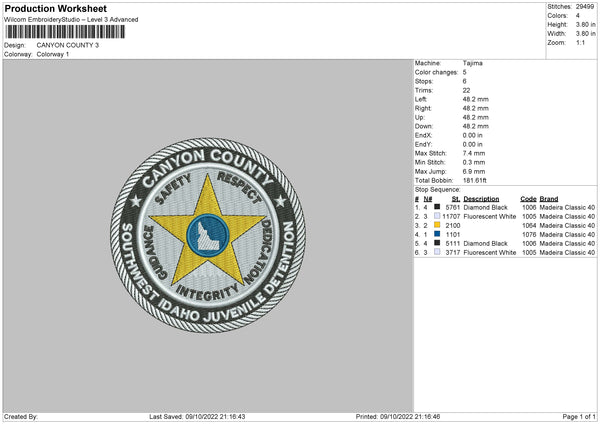Click the Max Jump value 6.9 mm
This screenshot has height=424, width=600.
[474, 171]
